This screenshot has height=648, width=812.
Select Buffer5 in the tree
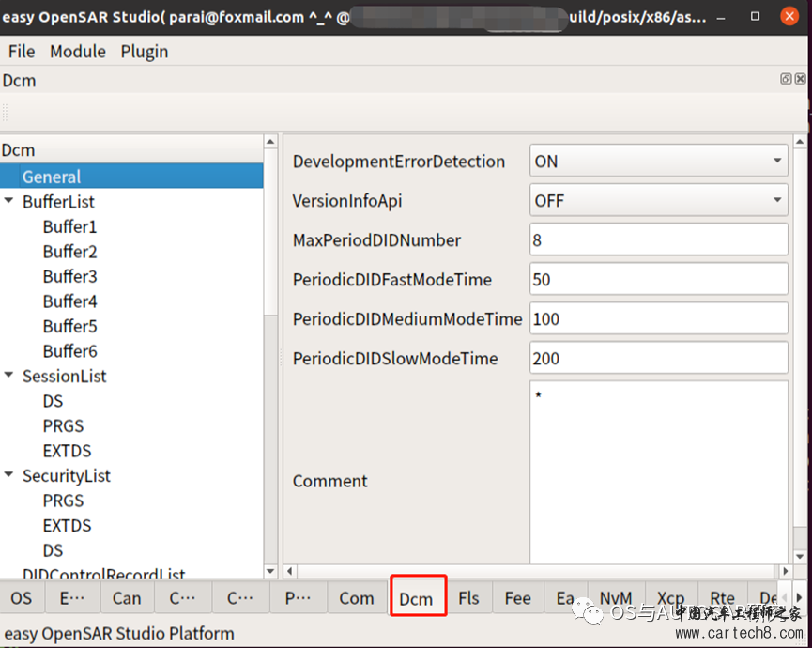click(x=69, y=326)
